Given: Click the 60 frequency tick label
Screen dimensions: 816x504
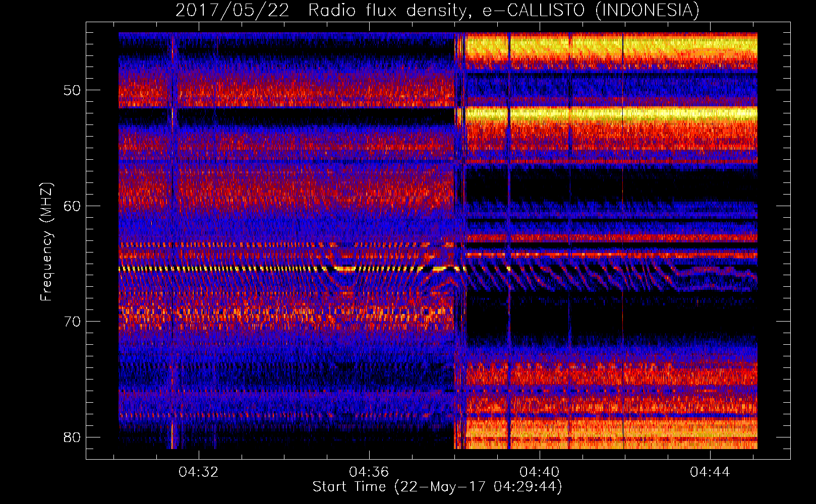Looking at the screenshot, I should coord(72,206).
